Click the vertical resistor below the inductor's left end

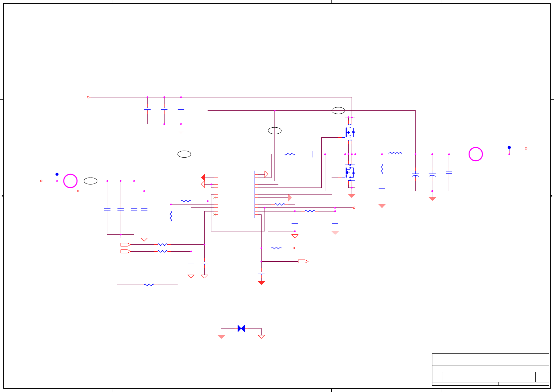(x=382, y=169)
